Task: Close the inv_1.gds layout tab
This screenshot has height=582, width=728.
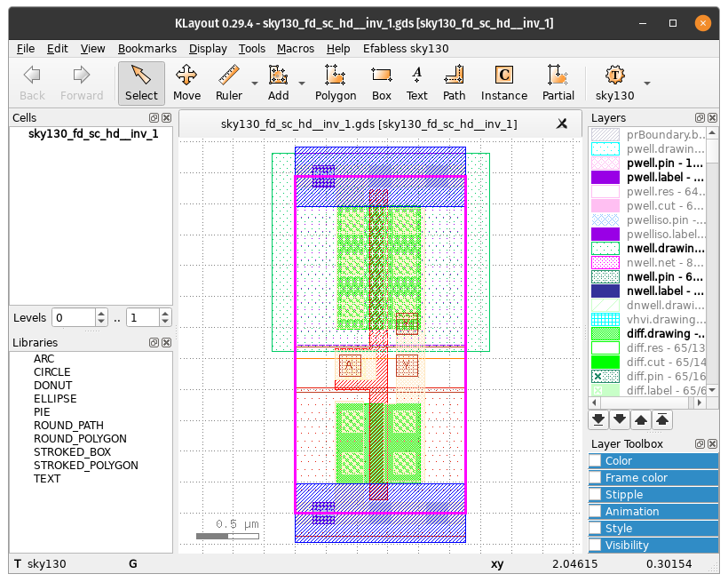Action: [x=562, y=124]
